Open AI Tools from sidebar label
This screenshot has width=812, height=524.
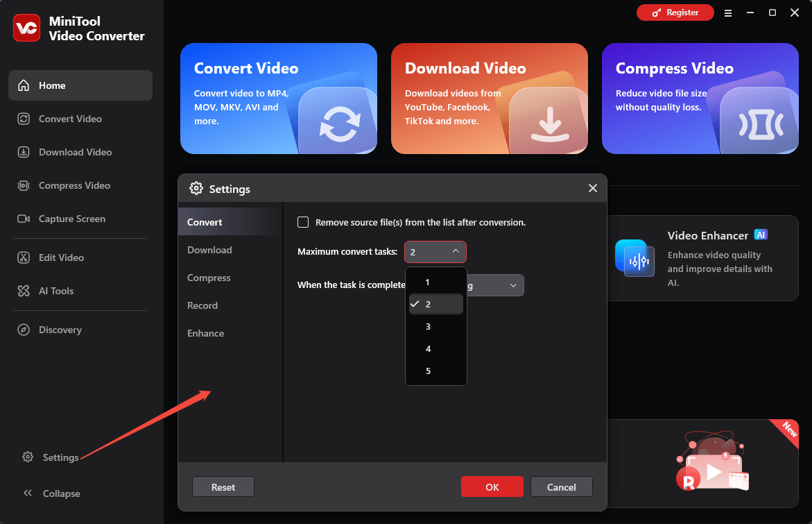56,291
